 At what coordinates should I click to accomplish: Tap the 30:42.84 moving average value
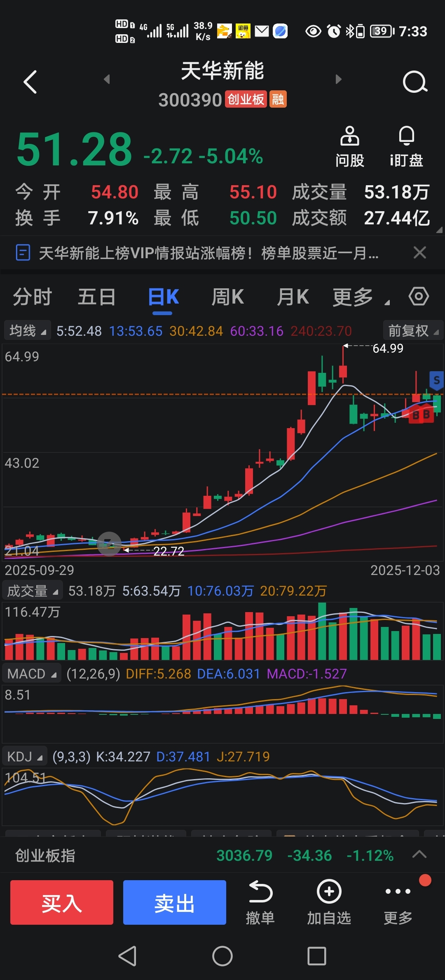click(x=196, y=331)
